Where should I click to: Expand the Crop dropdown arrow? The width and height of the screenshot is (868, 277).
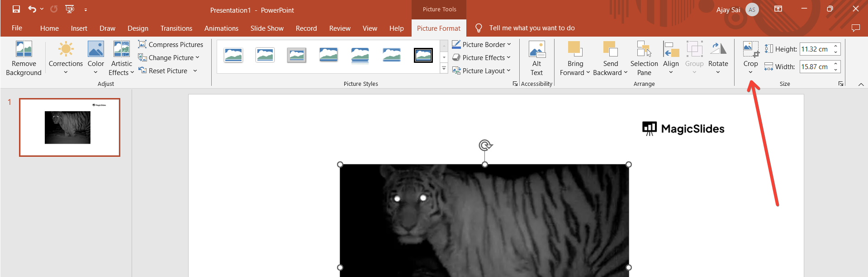750,72
